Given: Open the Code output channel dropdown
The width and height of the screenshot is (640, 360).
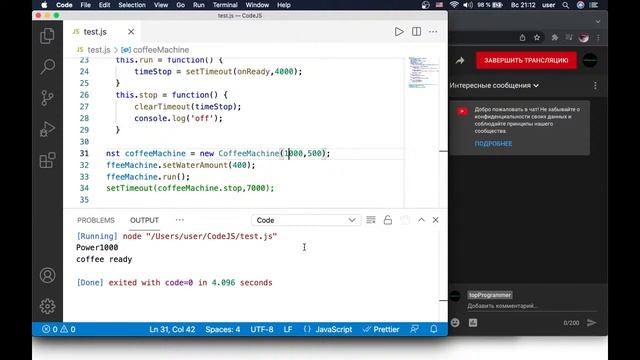Looking at the screenshot, I should (x=306, y=220).
